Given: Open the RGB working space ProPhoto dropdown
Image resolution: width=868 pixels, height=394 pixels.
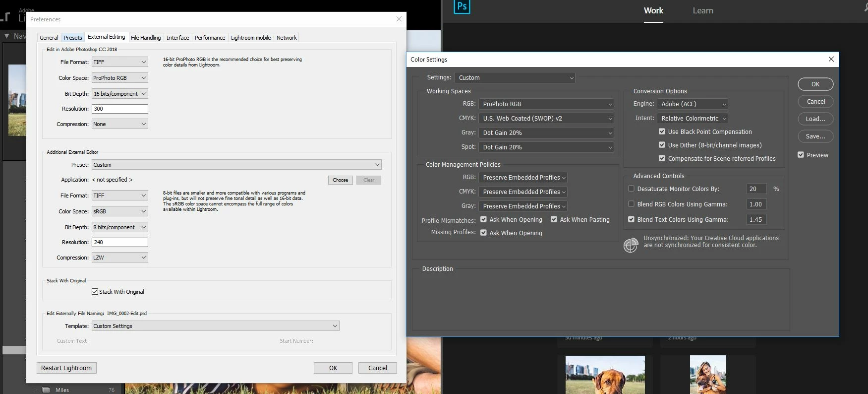Looking at the screenshot, I should 546,104.
